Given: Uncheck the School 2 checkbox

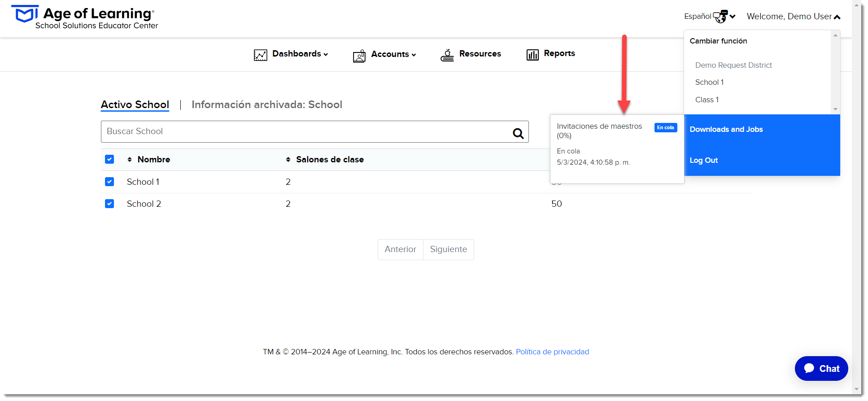Looking at the screenshot, I should click(109, 204).
